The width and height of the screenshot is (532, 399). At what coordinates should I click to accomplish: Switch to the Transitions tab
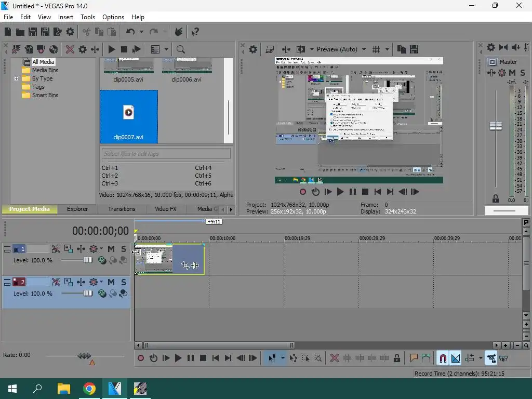click(122, 209)
